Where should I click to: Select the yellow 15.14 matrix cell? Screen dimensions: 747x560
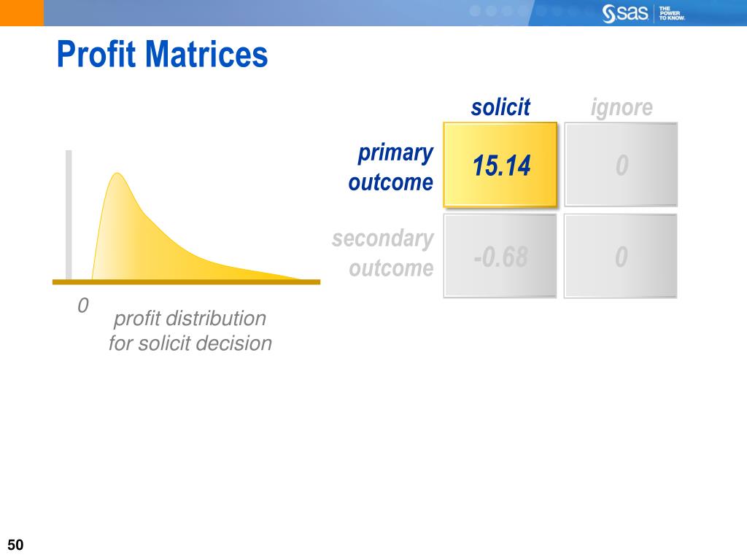[500, 165]
